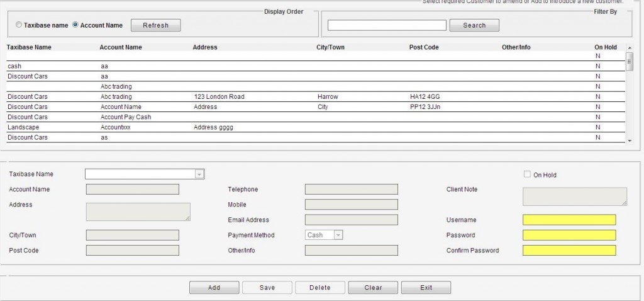Click the Exit button
Viewport: 644px width, 301px height.
[426, 287]
